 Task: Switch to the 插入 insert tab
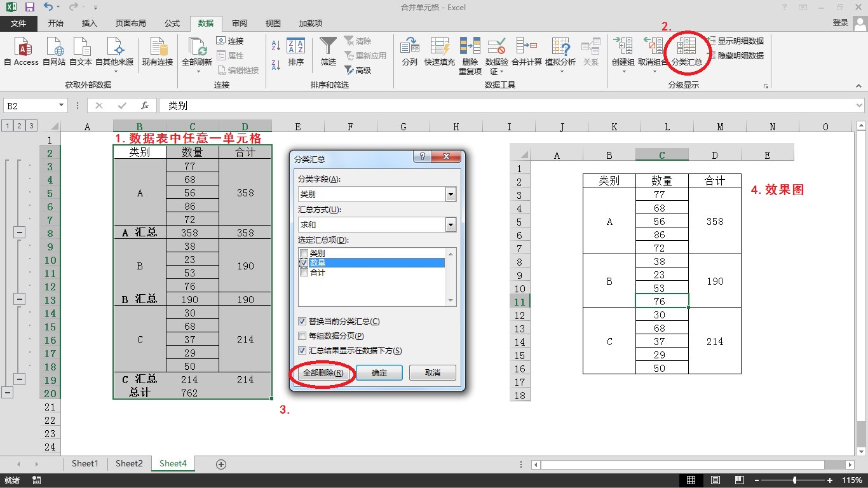click(x=90, y=24)
